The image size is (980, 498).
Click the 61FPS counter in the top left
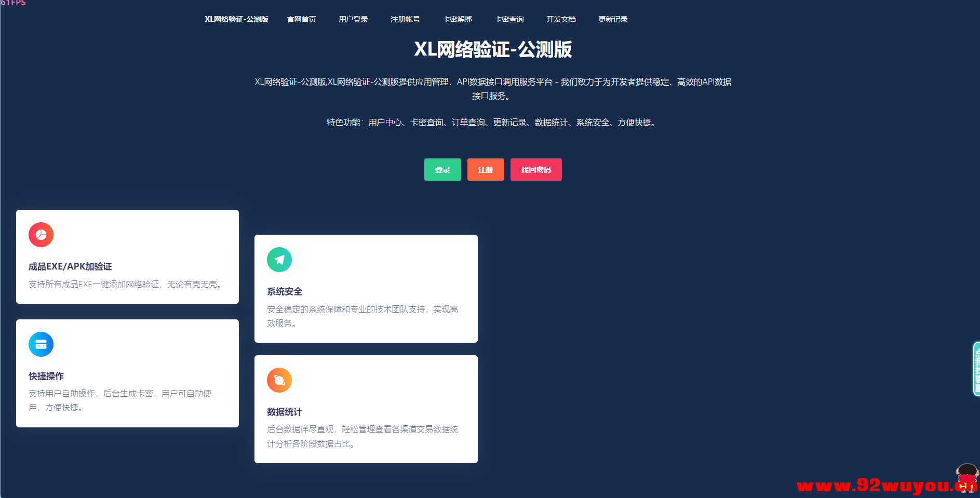coord(14,4)
